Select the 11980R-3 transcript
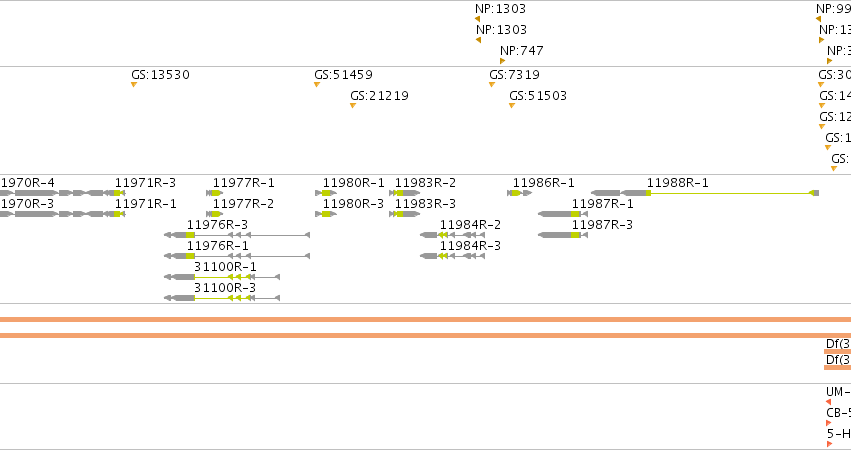The image size is (851, 450). click(x=326, y=214)
